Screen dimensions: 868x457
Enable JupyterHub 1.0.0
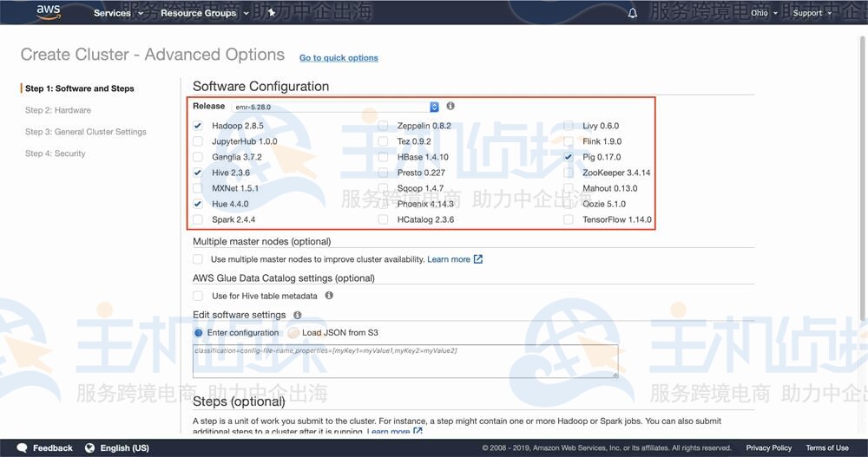[198, 141]
